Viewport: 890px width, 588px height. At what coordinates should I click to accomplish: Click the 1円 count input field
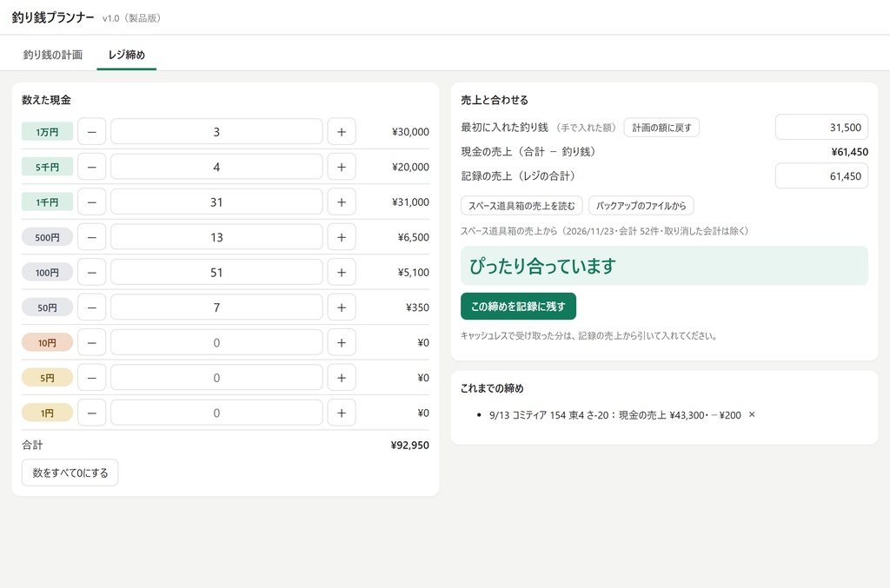216,413
